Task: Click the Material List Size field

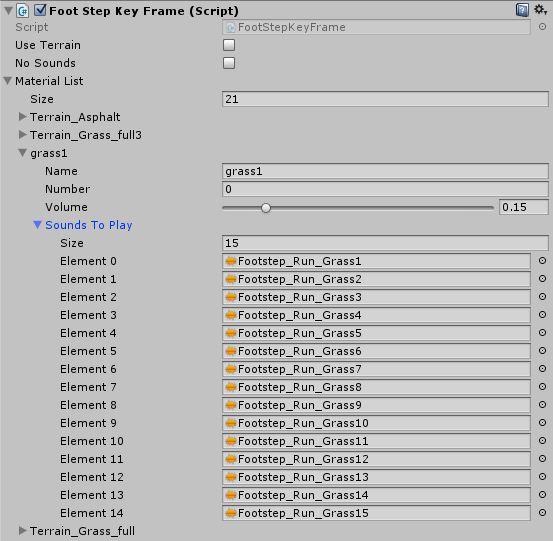Action: coord(385,99)
